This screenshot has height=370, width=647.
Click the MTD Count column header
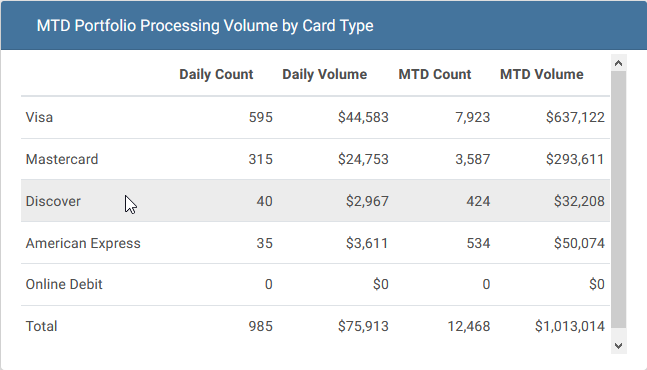pos(434,74)
